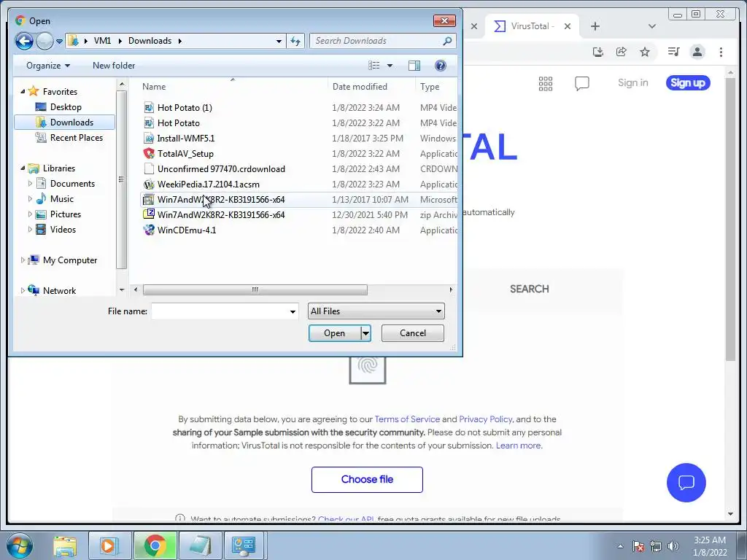Open Chrome three-dot menu

pos(721,52)
